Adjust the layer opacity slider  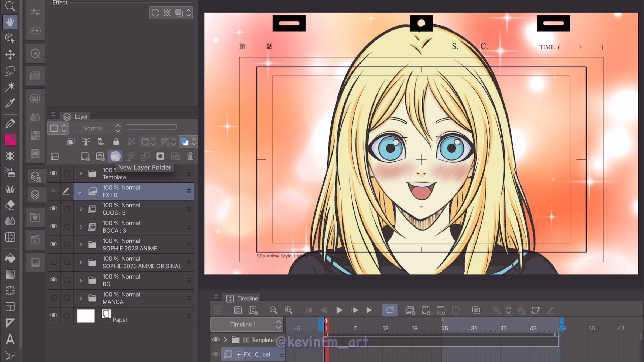click(x=151, y=127)
